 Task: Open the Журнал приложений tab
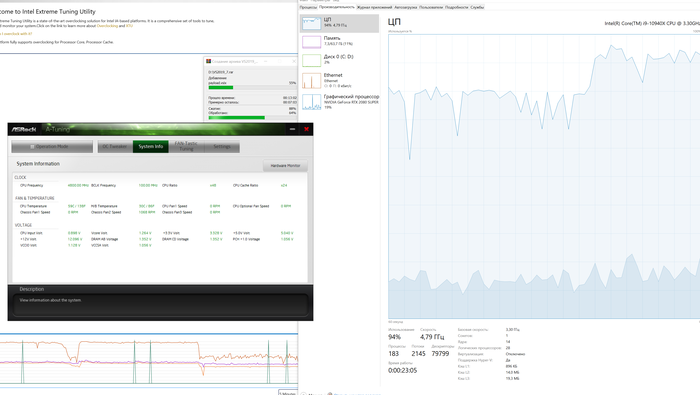coord(374,7)
